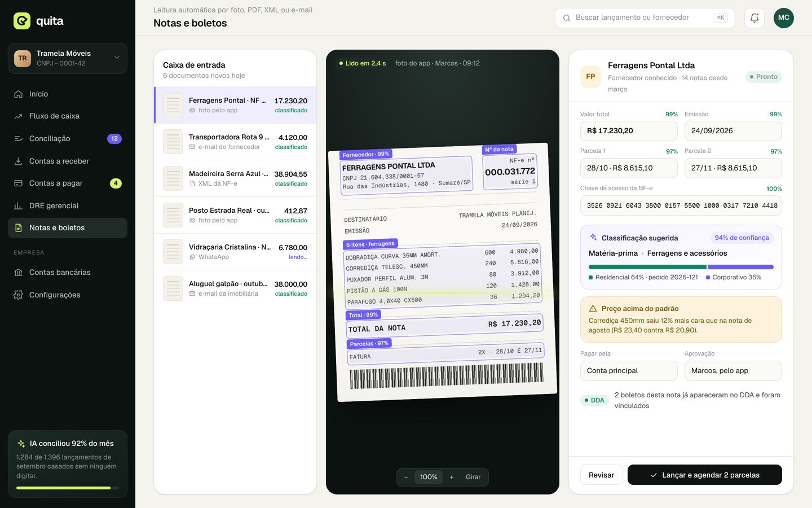Screen dimensions: 812x508
Task: Open DRE gerencial menu item
Action: (x=68, y=206)
